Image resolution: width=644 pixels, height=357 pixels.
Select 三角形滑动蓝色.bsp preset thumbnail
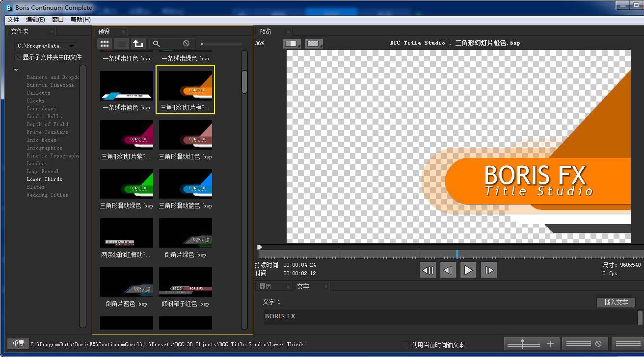(186, 184)
